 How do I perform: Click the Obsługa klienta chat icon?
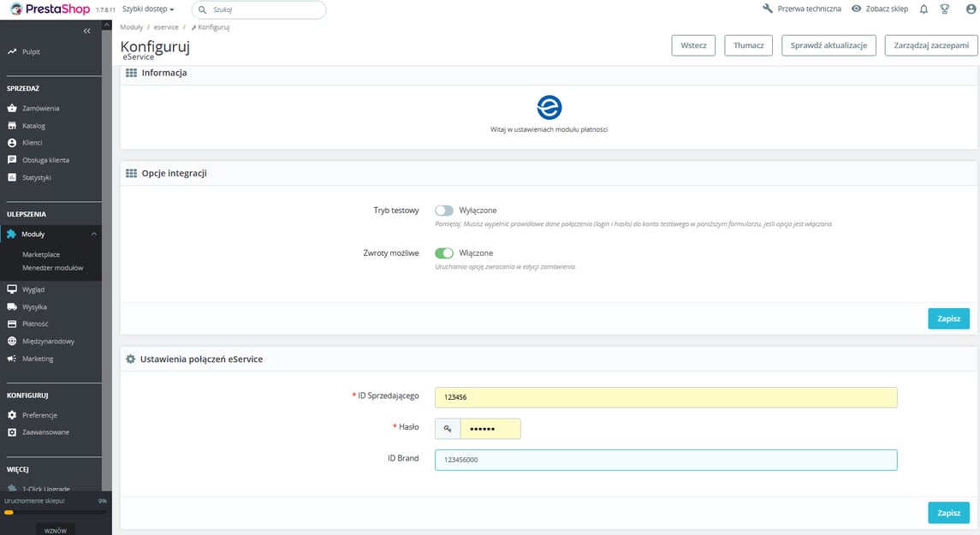coord(12,160)
